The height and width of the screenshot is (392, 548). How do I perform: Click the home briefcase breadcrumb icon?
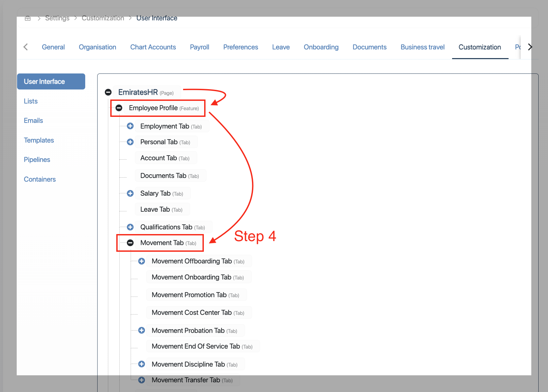[28, 18]
